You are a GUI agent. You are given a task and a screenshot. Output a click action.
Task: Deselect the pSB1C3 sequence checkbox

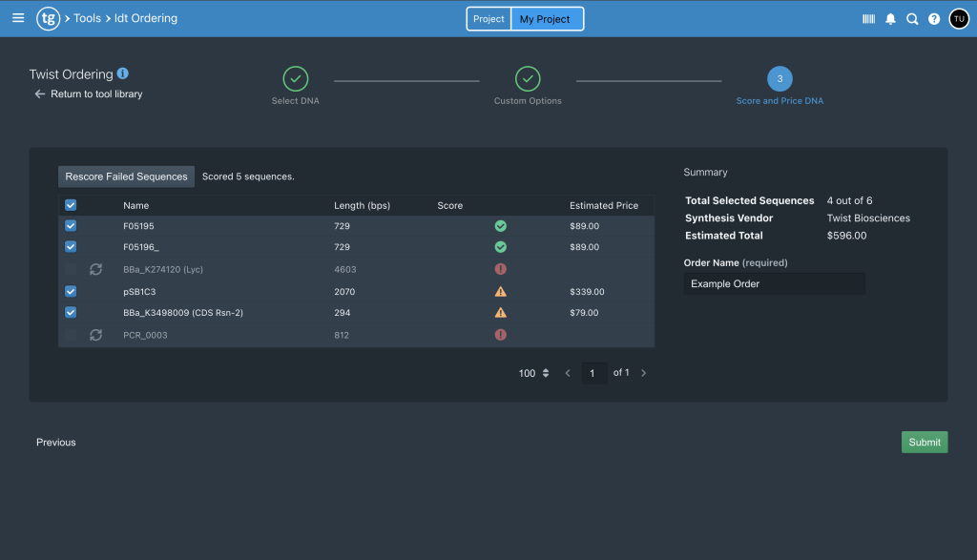point(71,291)
